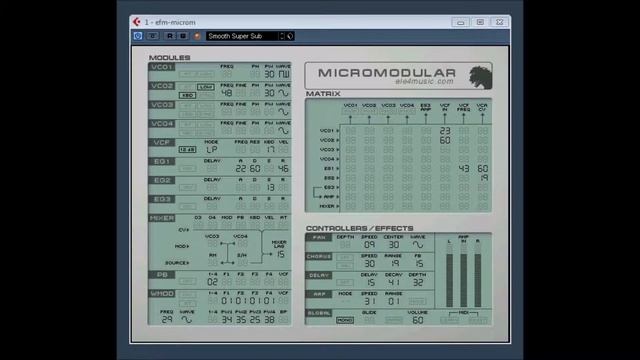Toggle the VCF 12 dB slope switch

point(187,150)
